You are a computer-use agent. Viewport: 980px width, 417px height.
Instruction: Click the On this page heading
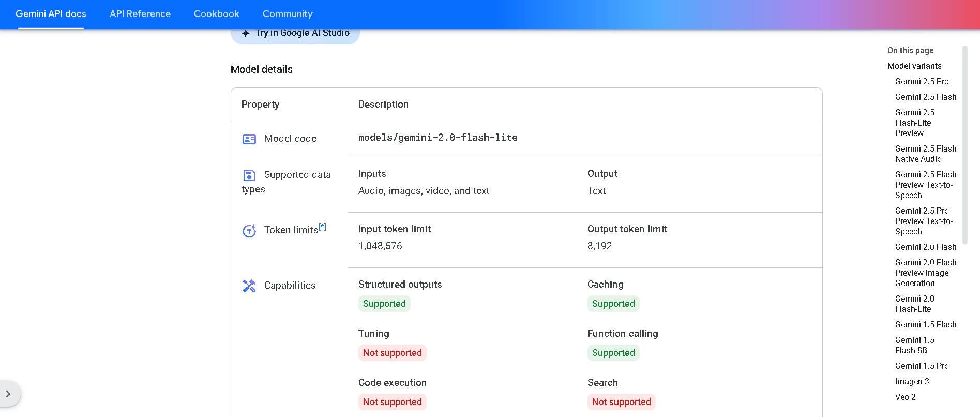tap(910, 50)
